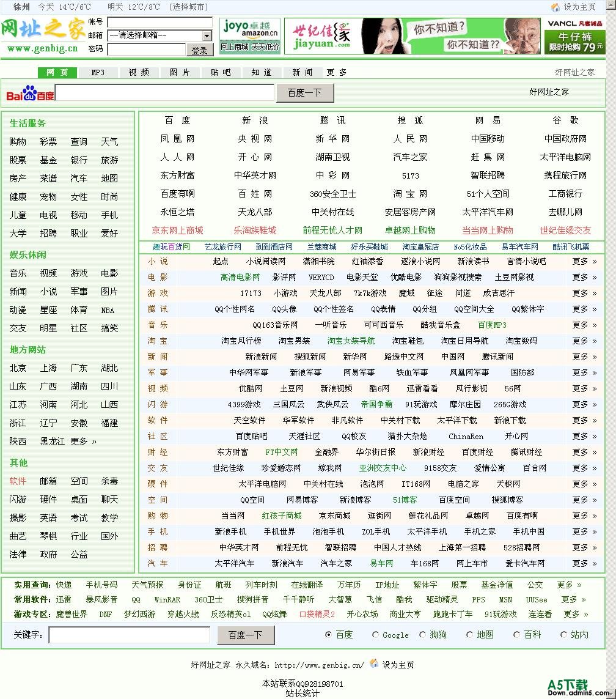Switch to the MP3 search tab
This screenshot has height=699, width=616.
coord(98,72)
